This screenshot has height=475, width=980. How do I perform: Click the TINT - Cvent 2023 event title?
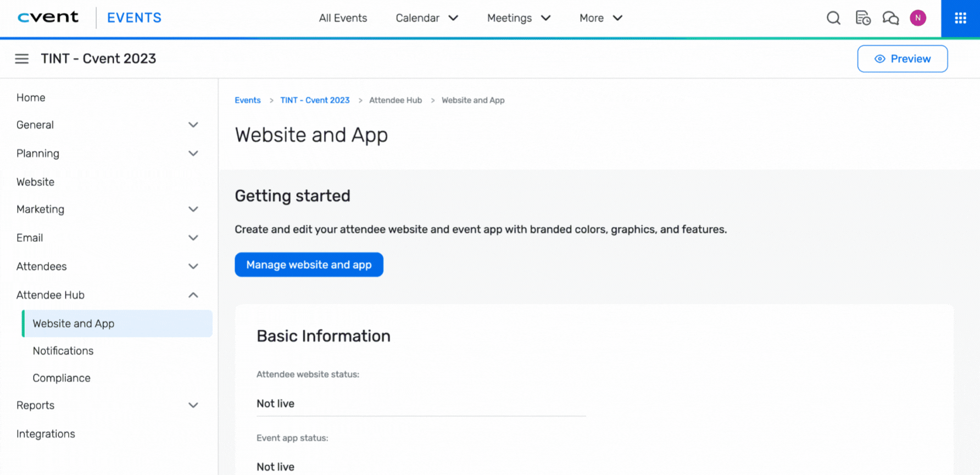pos(98,59)
